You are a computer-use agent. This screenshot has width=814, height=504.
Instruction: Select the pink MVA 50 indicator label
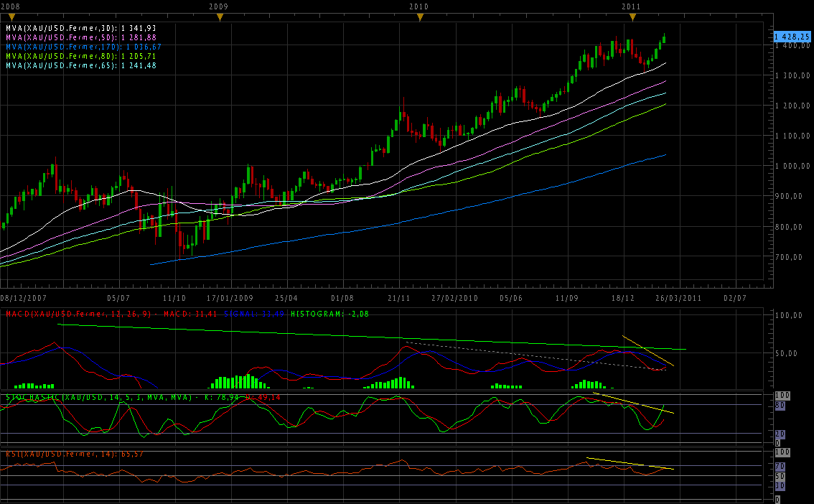81,37
